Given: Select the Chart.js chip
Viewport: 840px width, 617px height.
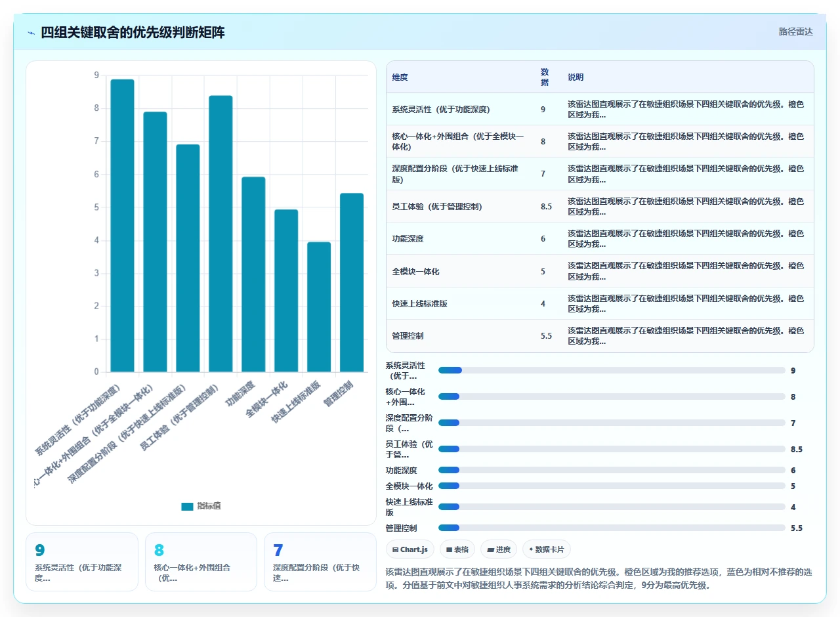Looking at the screenshot, I should click(x=409, y=549).
